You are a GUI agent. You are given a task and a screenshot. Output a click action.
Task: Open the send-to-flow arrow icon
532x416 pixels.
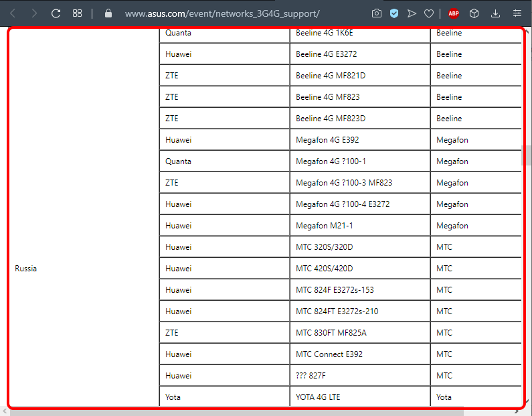412,13
